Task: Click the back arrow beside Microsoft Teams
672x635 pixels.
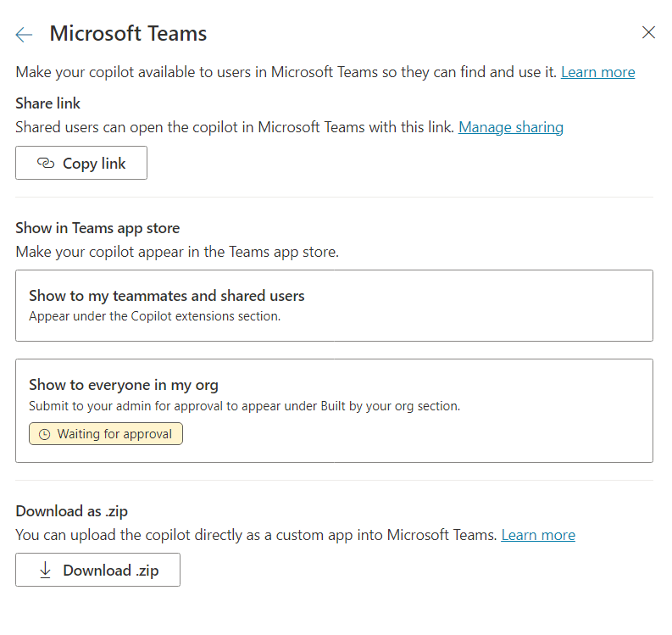Action: click(x=24, y=34)
